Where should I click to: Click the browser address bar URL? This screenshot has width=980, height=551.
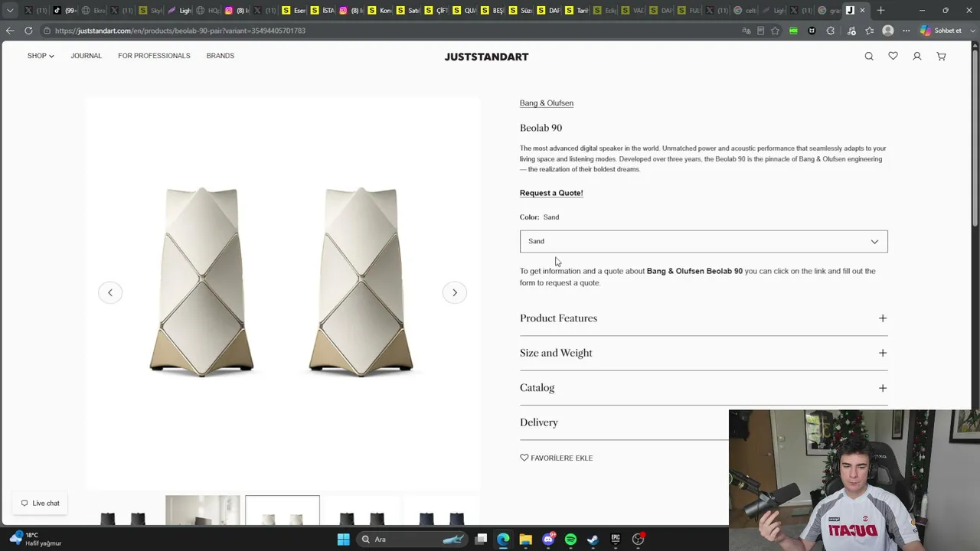click(180, 31)
